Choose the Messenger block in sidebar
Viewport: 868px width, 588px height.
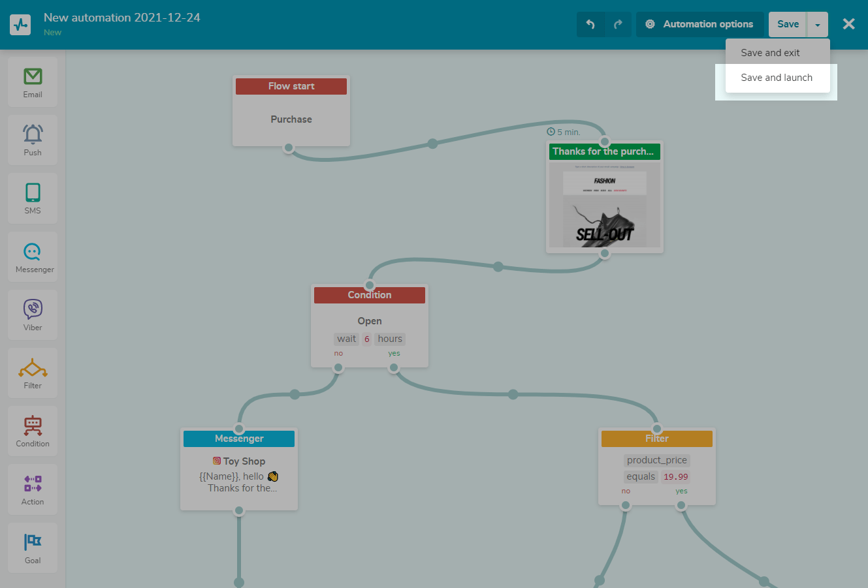coord(33,257)
